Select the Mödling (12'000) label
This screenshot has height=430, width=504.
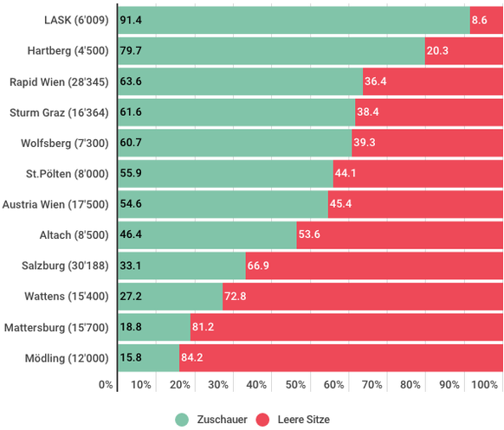(x=67, y=358)
